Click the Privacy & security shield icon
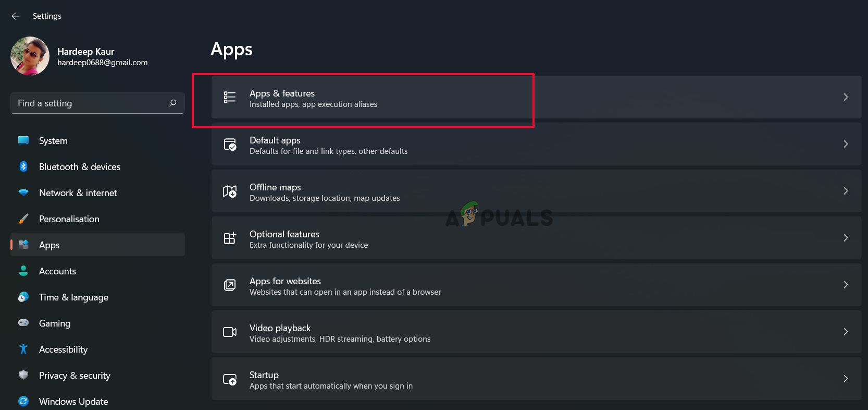The image size is (868, 410). (23, 375)
